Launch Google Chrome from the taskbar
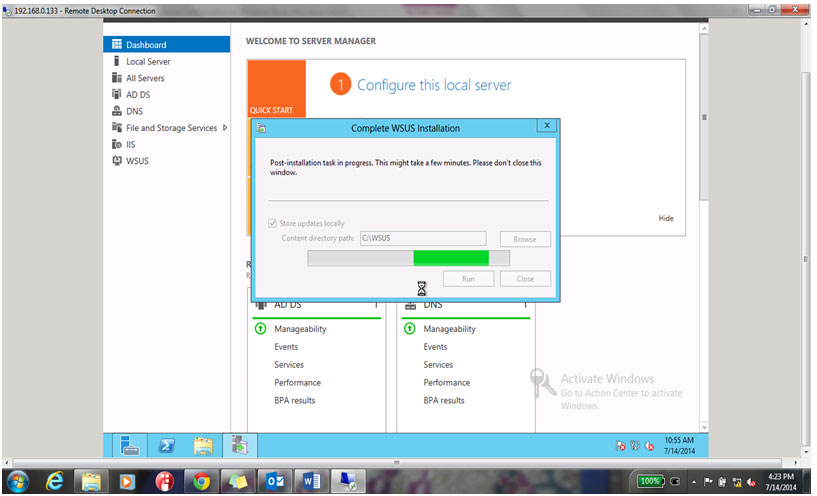 tap(201, 481)
